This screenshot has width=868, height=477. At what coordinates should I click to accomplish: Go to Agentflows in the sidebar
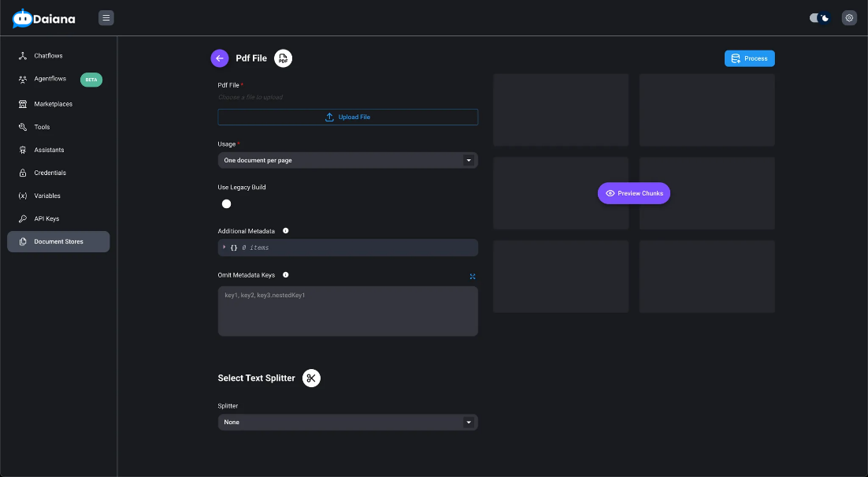click(x=50, y=79)
